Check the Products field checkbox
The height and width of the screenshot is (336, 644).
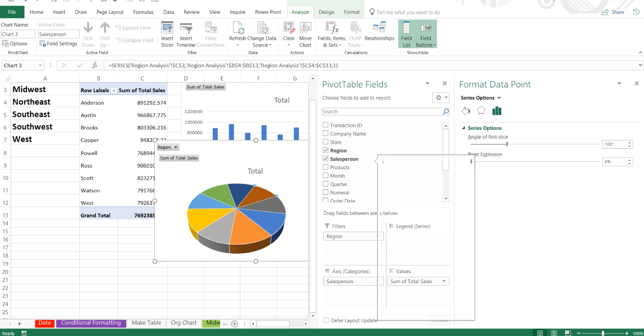tap(326, 167)
